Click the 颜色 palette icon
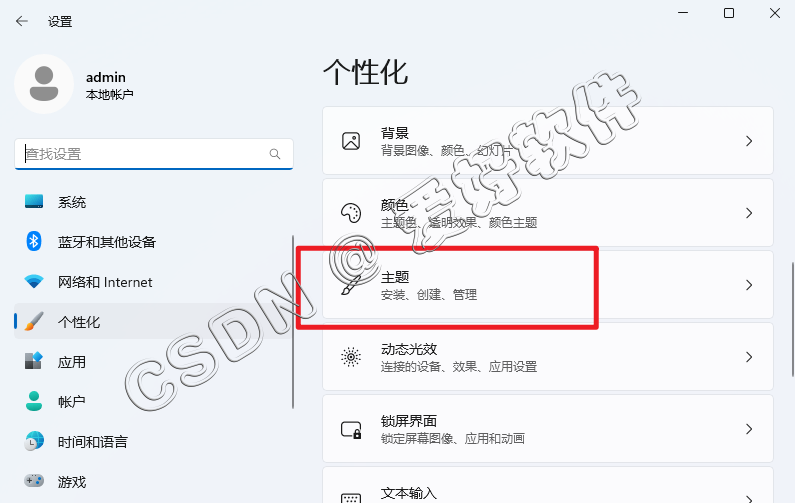Image resolution: width=795 pixels, height=503 pixels. 351,213
